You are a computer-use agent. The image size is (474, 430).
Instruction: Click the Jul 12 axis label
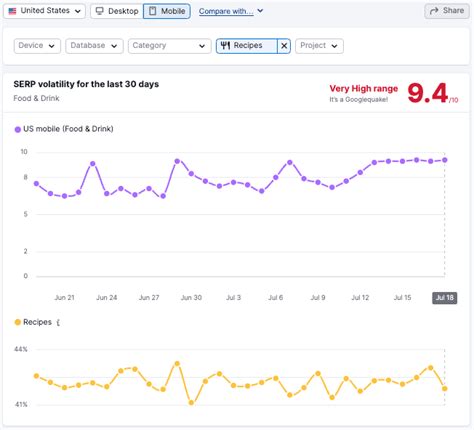pos(360,297)
